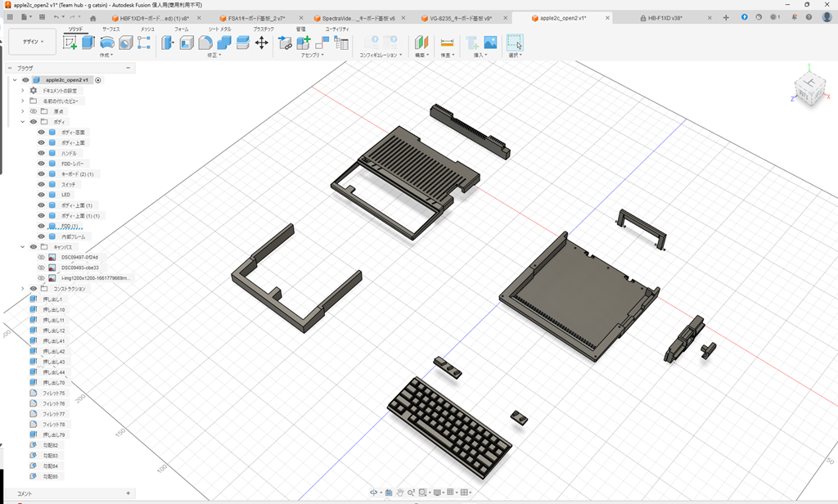Image resolution: width=838 pixels, height=504 pixels.
Task: Toggle visibility of the キーボード (2) (1) body
Action: (x=41, y=173)
